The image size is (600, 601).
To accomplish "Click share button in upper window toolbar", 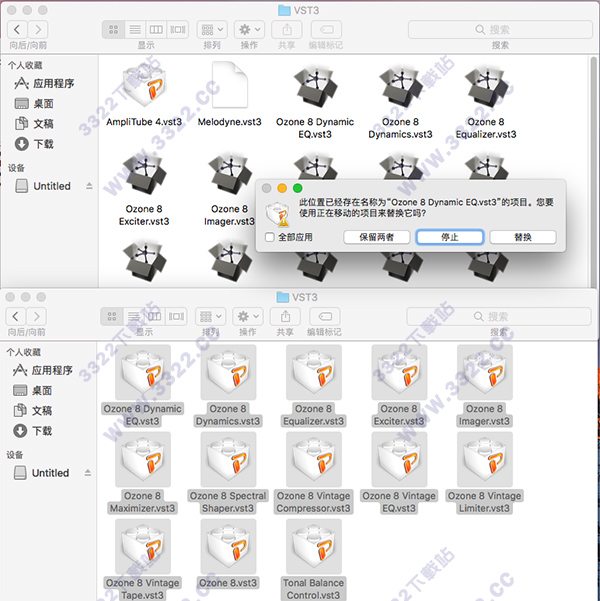I will (x=287, y=30).
